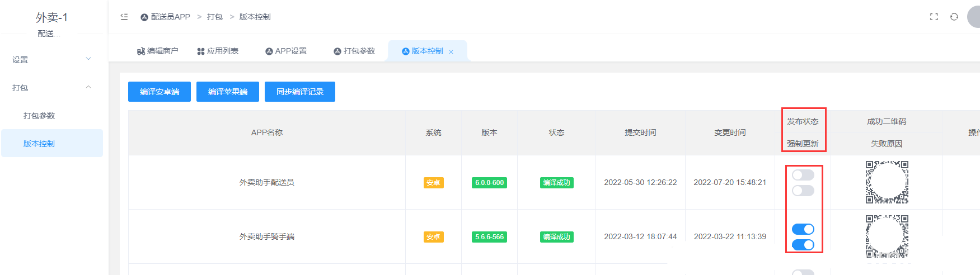Select 打包参数 in the sidebar
Screen dimensions: 980x275
pos(39,116)
